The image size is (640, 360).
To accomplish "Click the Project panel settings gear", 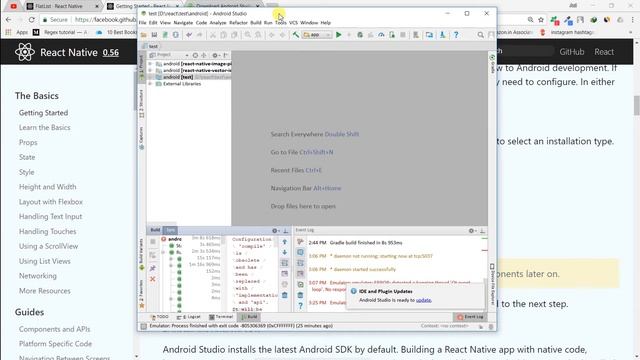I will [215, 55].
